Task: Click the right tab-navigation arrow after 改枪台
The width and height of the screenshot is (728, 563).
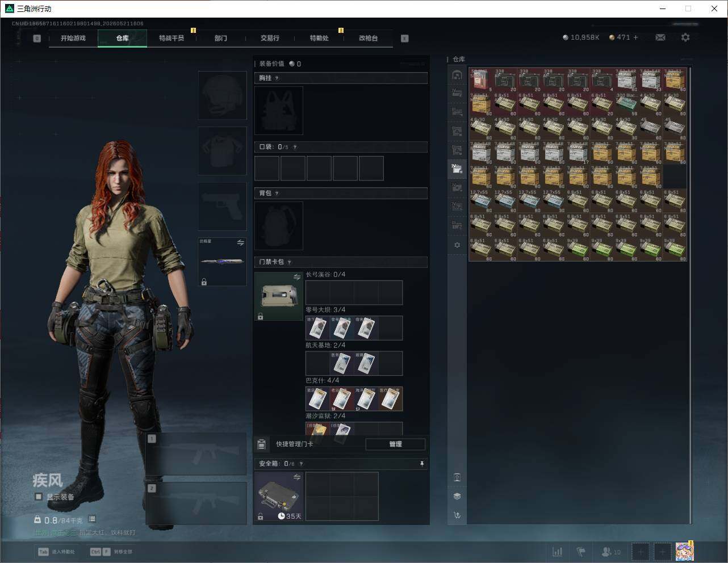Action: coord(405,39)
